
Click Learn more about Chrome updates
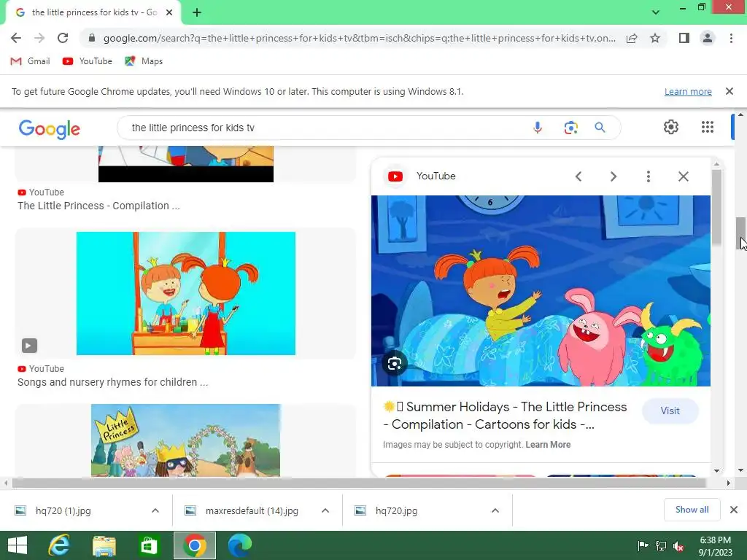pyautogui.click(x=688, y=91)
